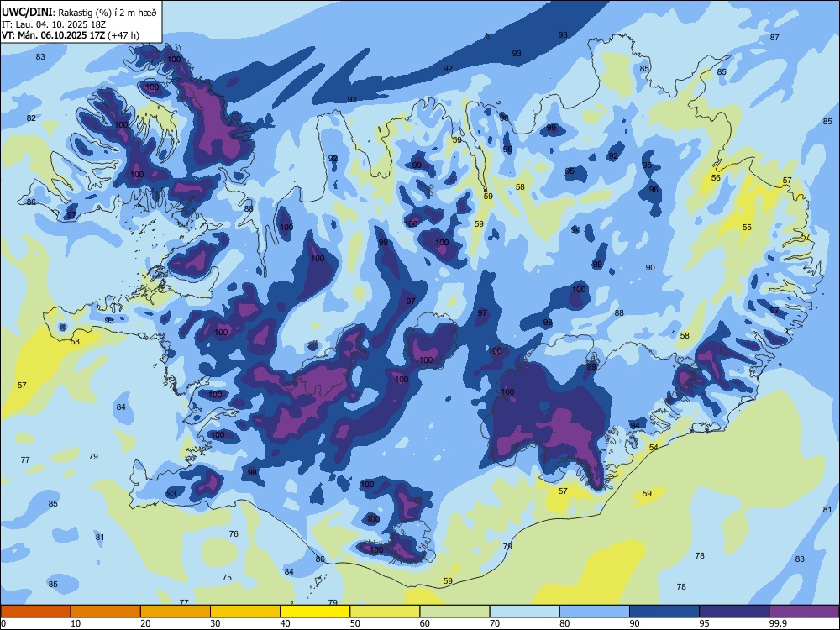Click the humidity value 87 on the map
The height and width of the screenshot is (630, 840).
[x=774, y=38]
